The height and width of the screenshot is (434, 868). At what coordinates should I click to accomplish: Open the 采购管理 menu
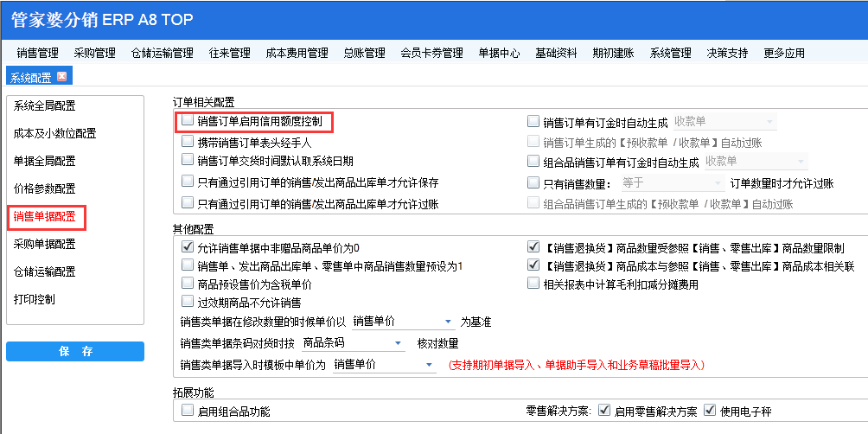pyautogui.click(x=94, y=54)
